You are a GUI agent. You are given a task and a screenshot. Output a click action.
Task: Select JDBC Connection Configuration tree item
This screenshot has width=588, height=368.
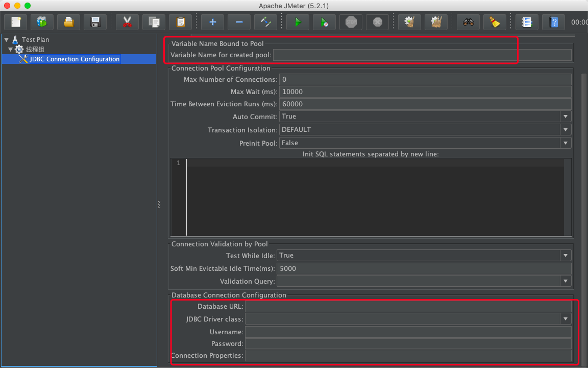click(74, 59)
